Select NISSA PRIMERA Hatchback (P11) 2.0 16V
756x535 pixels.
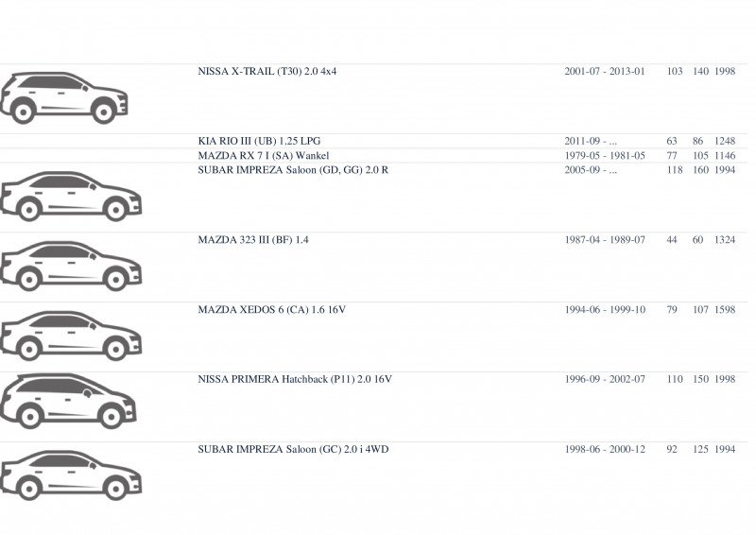(x=295, y=379)
